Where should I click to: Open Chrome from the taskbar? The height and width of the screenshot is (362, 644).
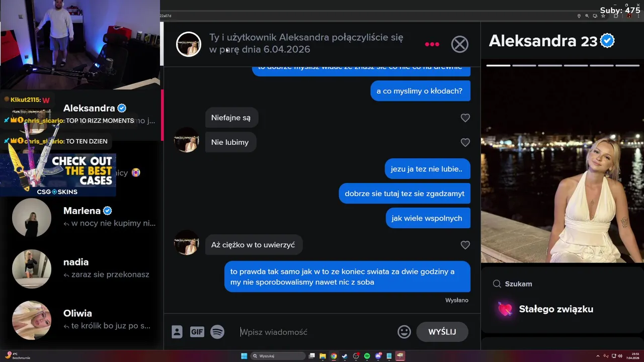coord(334,356)
